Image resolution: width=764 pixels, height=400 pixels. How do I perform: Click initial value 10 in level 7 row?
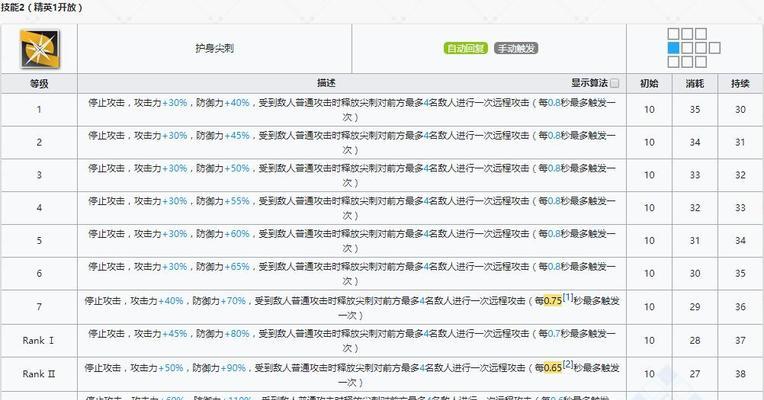(x=649, y=307)
